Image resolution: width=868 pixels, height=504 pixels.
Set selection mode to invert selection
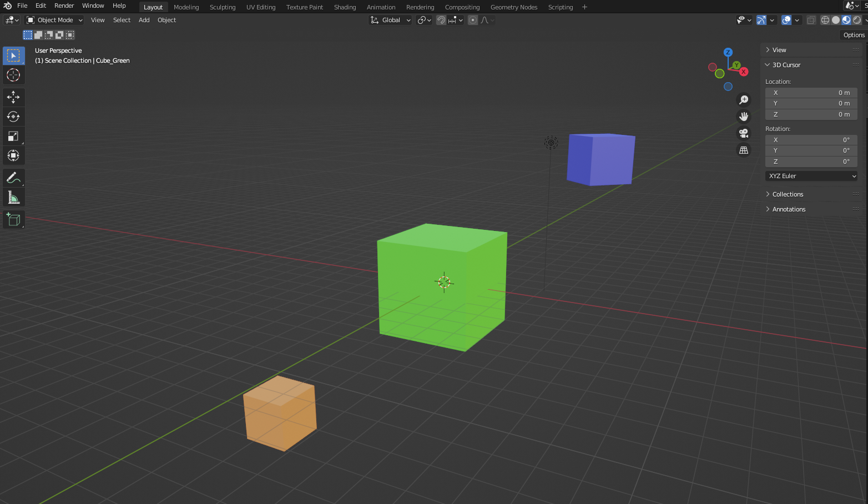pos(59,34)
